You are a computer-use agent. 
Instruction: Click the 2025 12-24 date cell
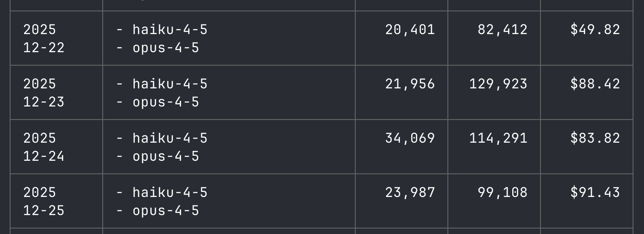click(x=44, y=147)
